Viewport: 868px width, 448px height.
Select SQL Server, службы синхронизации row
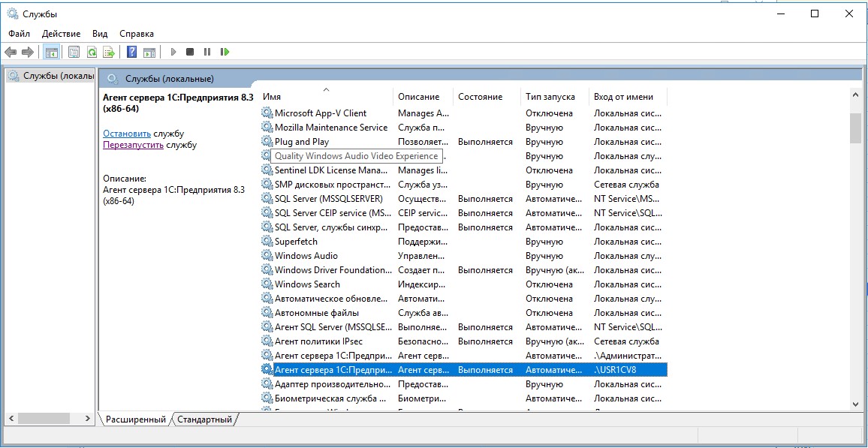coord(464,227)
